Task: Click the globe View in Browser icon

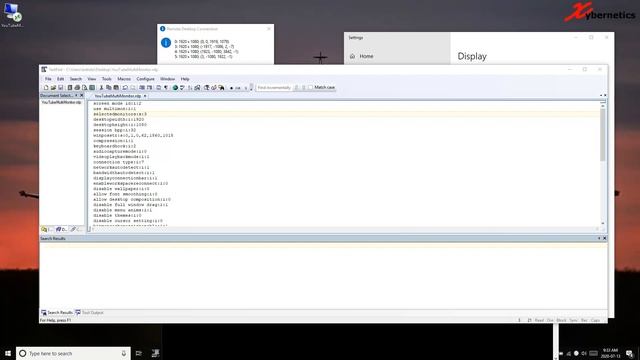Action: tap(175, 87)
